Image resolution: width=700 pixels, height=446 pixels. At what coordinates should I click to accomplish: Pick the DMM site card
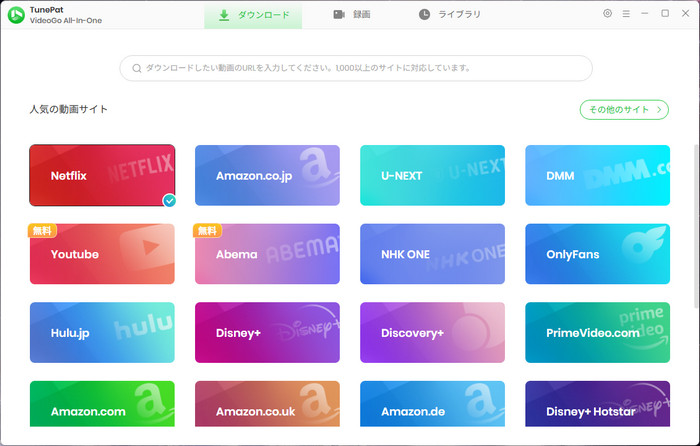(598, 175)
